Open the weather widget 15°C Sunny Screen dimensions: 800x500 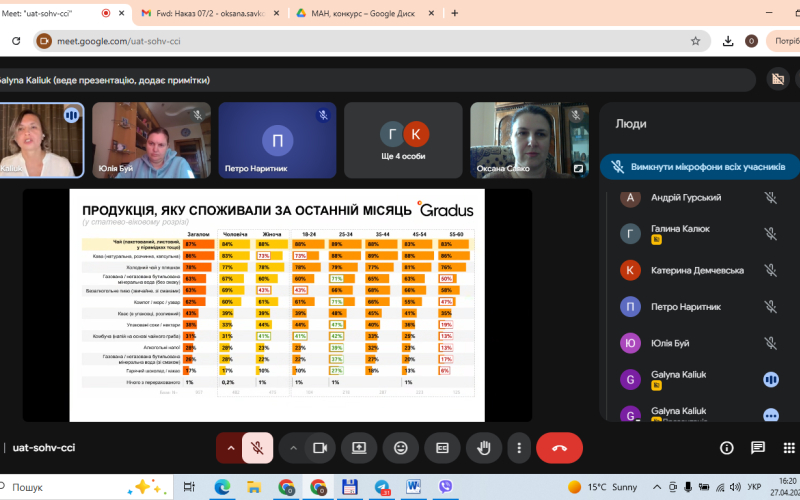(x=603, y=487)
